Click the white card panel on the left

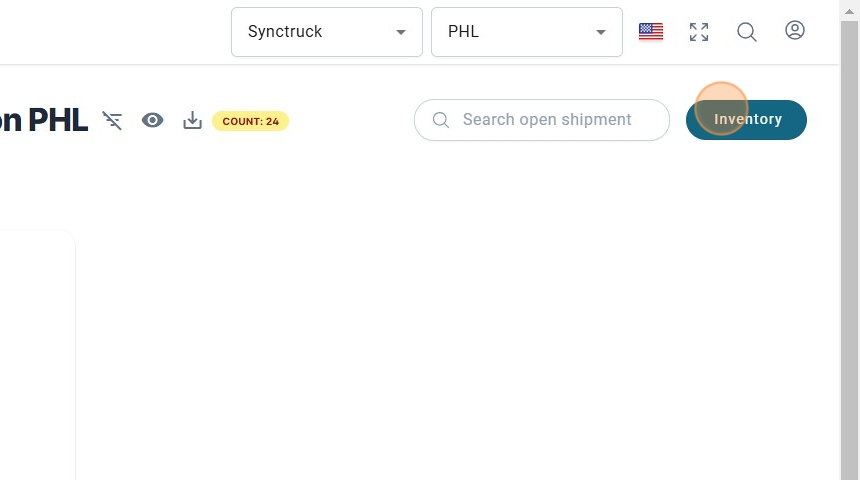[36, 350]
